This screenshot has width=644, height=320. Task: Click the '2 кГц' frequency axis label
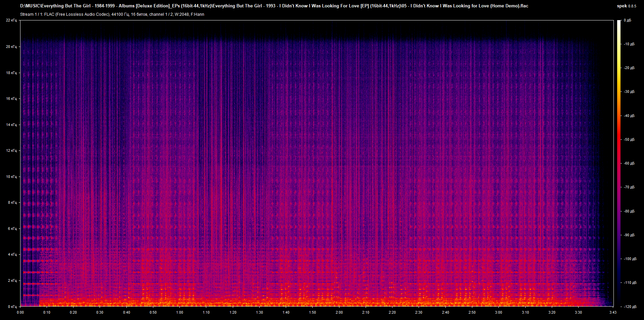12,280
